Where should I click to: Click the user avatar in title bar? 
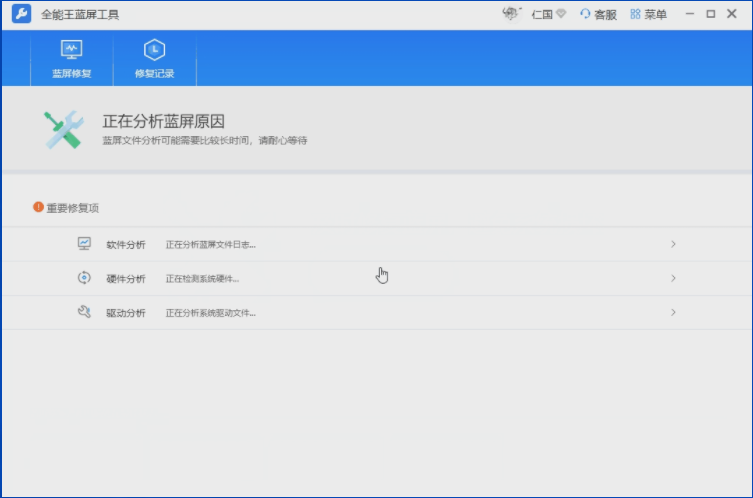pos(512,14)
